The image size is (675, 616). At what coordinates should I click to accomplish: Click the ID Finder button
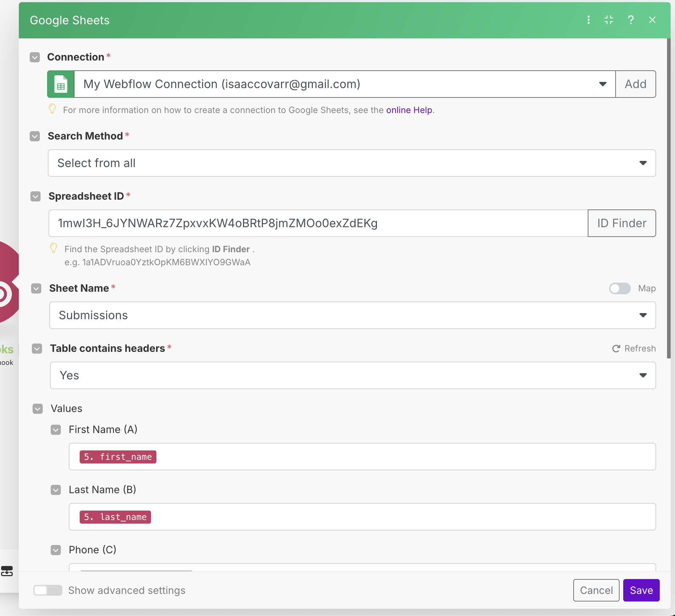622,223
